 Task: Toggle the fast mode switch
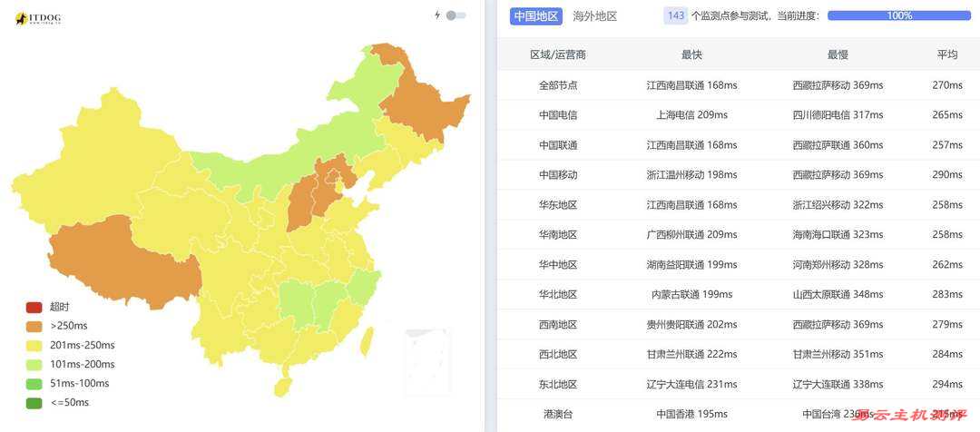pos(456,15)
